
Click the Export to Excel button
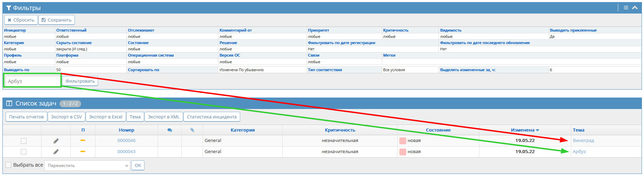point(105,117)
